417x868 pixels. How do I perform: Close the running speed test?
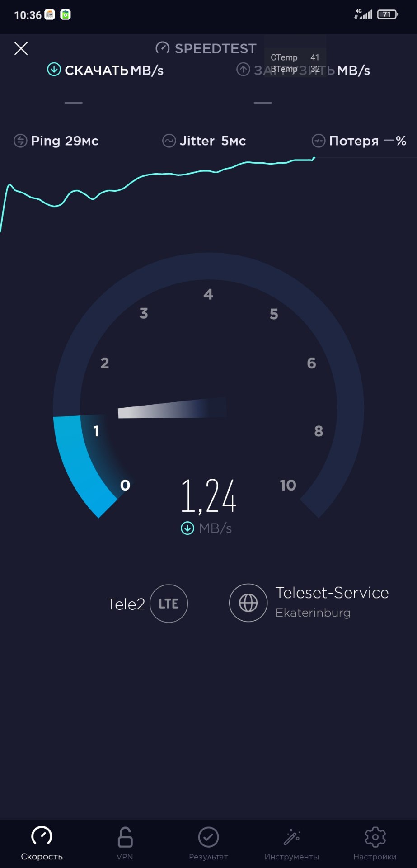[21, 48]
